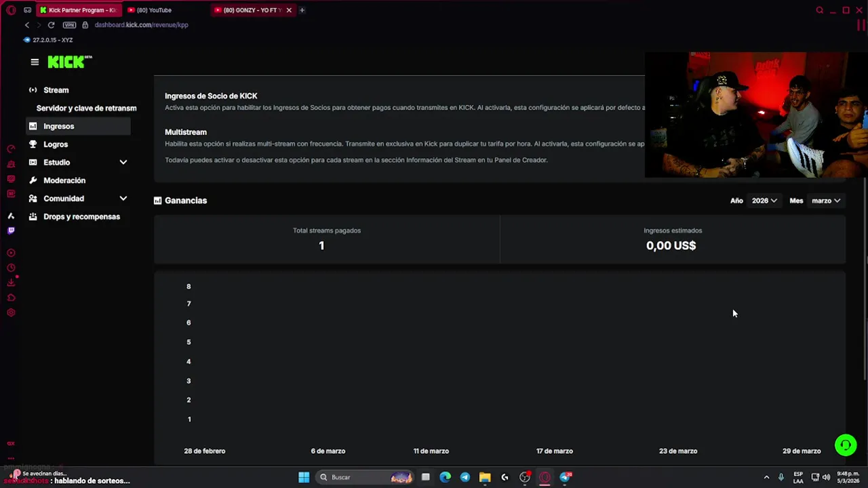This screenshot has height=488, width=868.
Task: Open Microsoft Edge from taskbar
Action: click(x=445, y=477)
